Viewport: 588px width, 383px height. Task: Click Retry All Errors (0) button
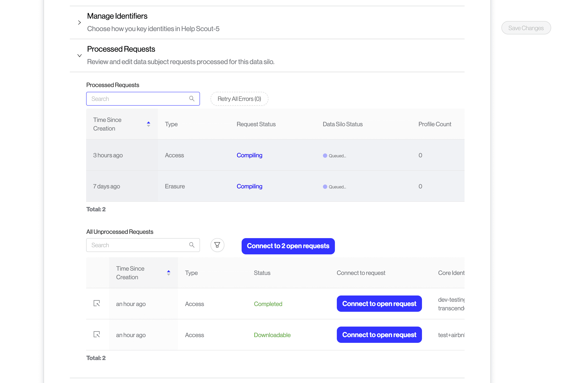(x=239, y=99)
